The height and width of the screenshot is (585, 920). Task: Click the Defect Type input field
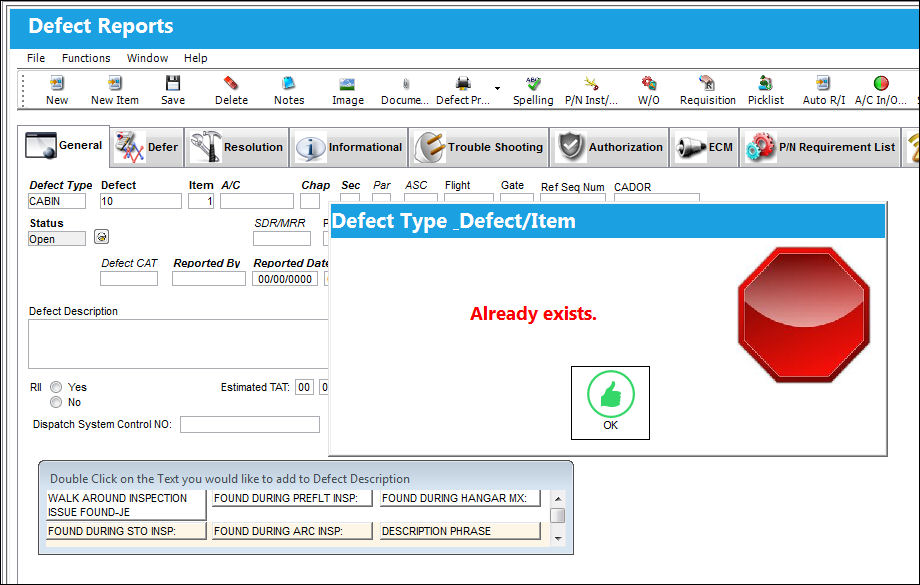(57, 201)
